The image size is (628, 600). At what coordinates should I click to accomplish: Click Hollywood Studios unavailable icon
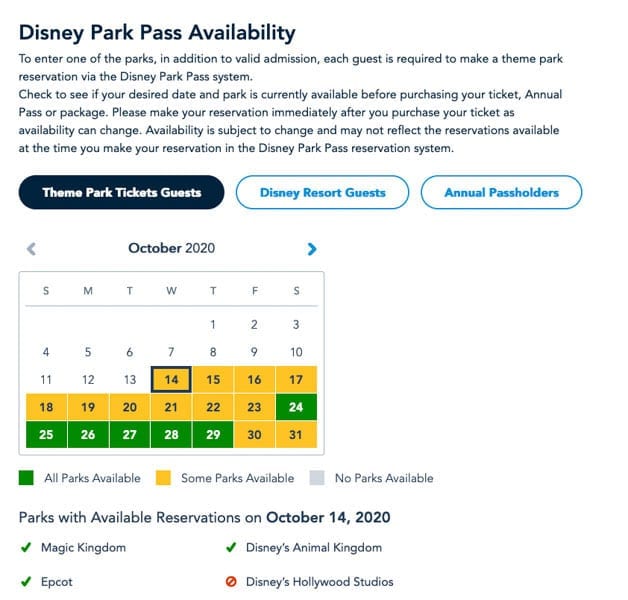pos(232,582)
